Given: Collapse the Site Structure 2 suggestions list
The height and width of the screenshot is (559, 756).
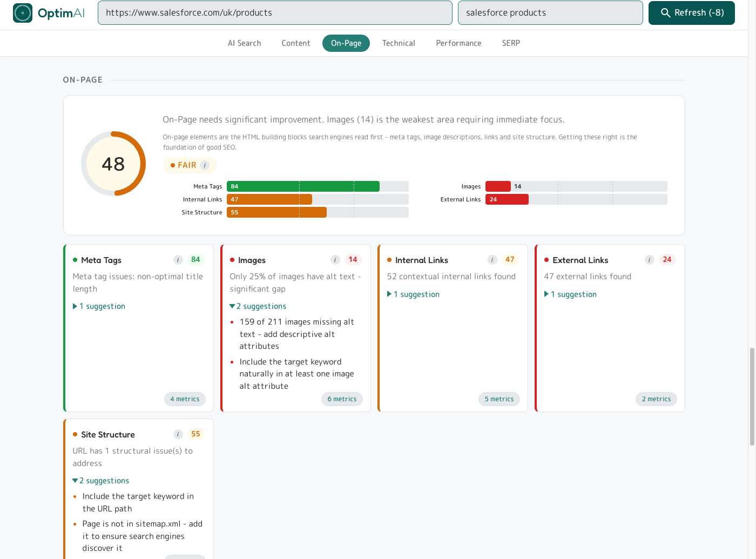Looking at the screenshot, I should click(x=101, y=481).
